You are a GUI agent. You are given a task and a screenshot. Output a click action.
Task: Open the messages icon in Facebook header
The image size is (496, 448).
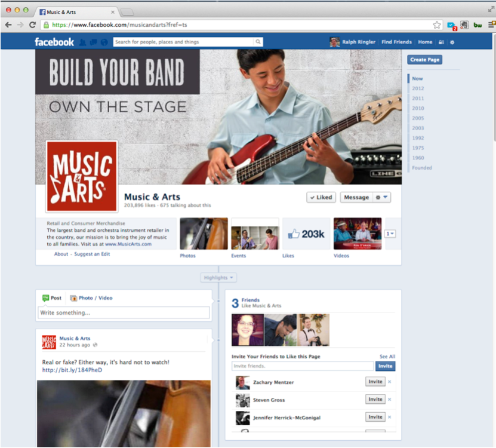pos(93,42)
